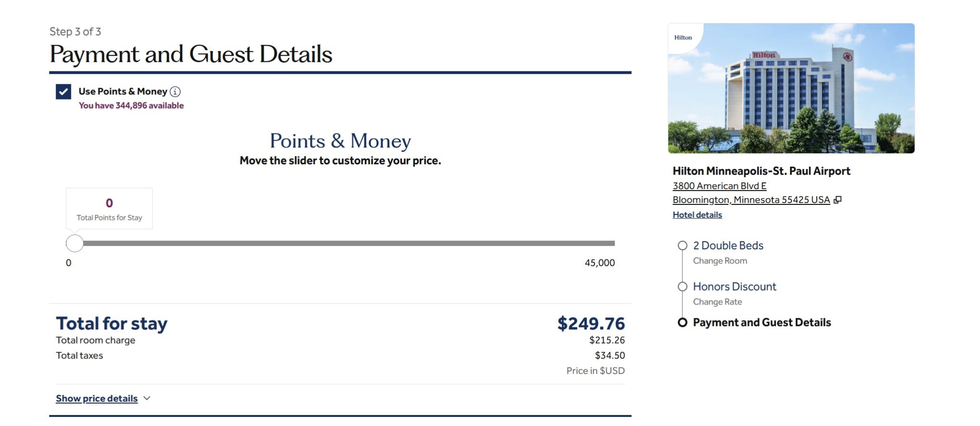Click the points slider handle
980x426 pixels.
click(x=75, y=243)
